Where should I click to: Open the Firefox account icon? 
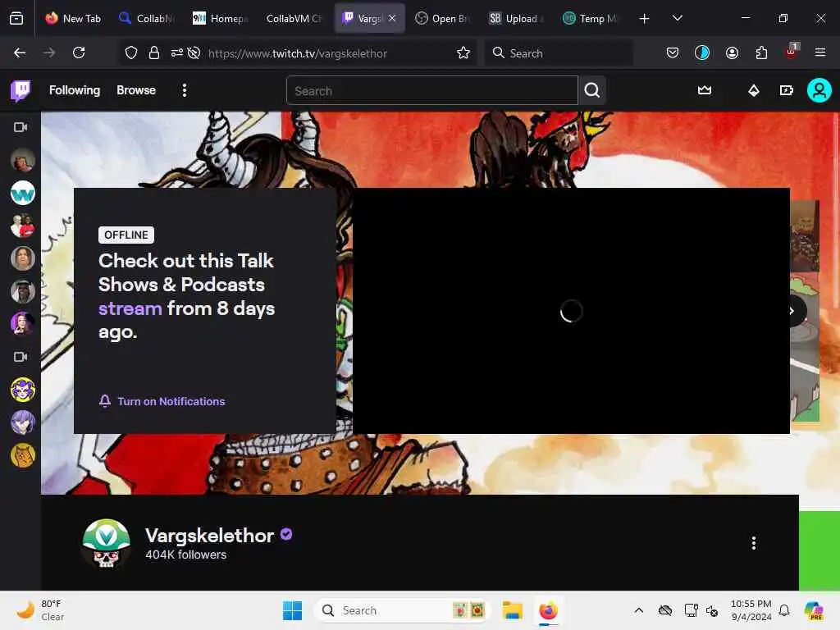pos(732,53)
